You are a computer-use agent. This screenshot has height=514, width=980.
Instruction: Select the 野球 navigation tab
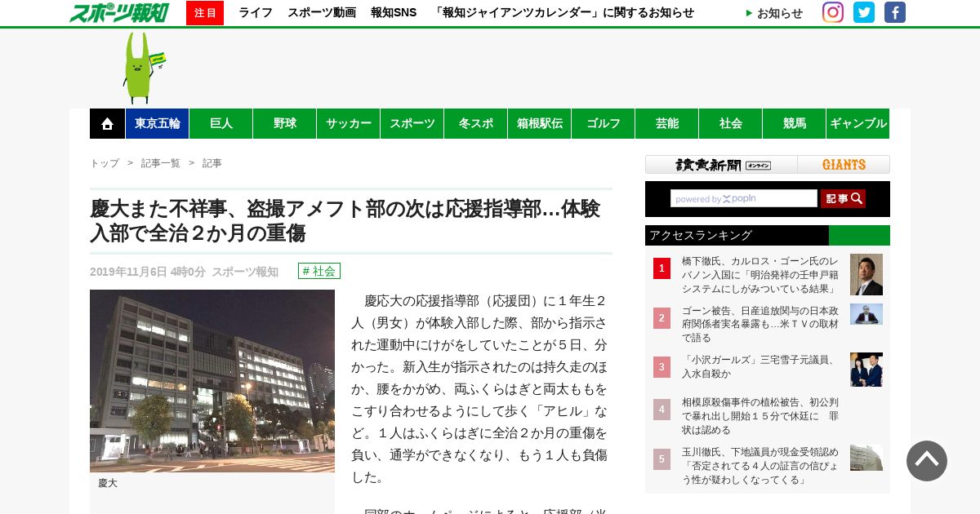285,123
